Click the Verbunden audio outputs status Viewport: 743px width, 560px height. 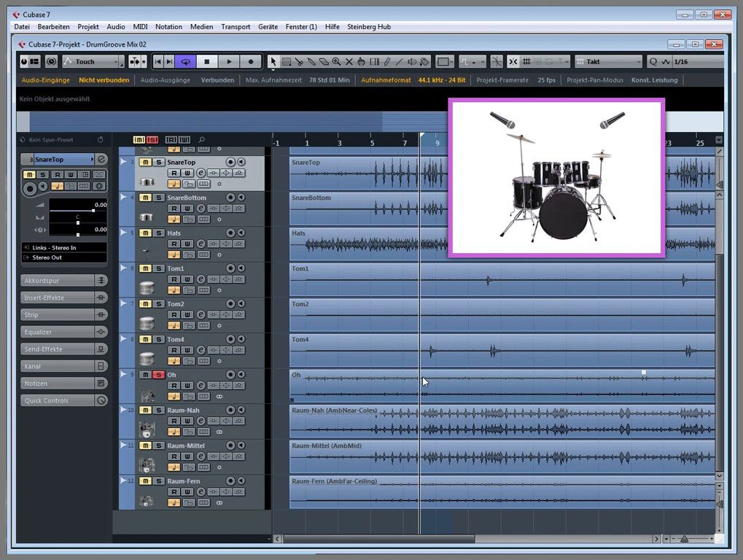coord(217,80)
